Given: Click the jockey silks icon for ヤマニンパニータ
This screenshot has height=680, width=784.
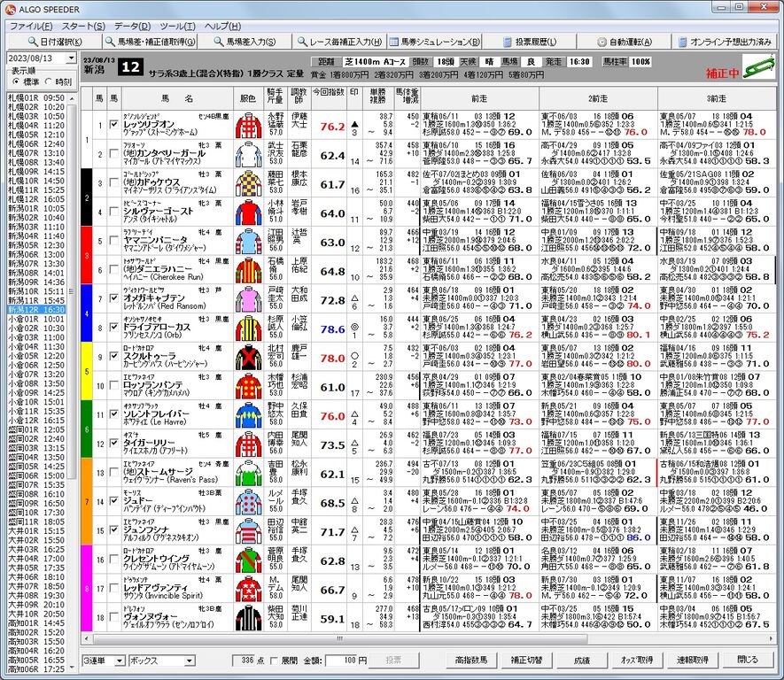Looking at the screenshot, I should [x=248, y=242].
